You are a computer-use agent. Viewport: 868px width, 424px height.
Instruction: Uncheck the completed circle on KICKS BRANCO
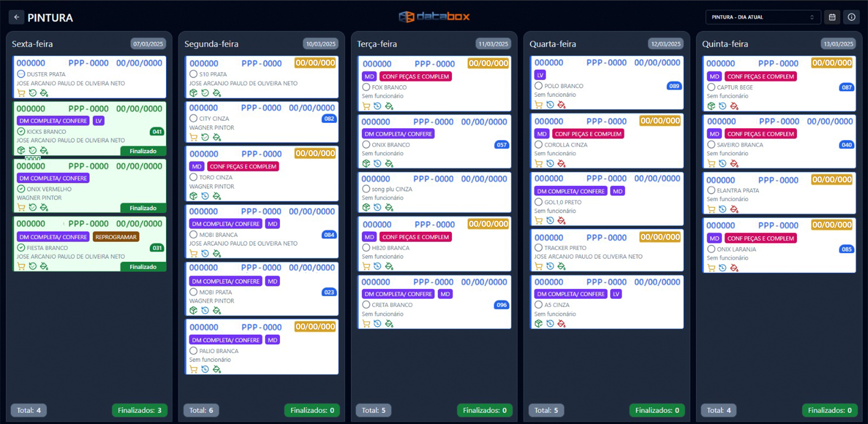(x=21, y=132)
